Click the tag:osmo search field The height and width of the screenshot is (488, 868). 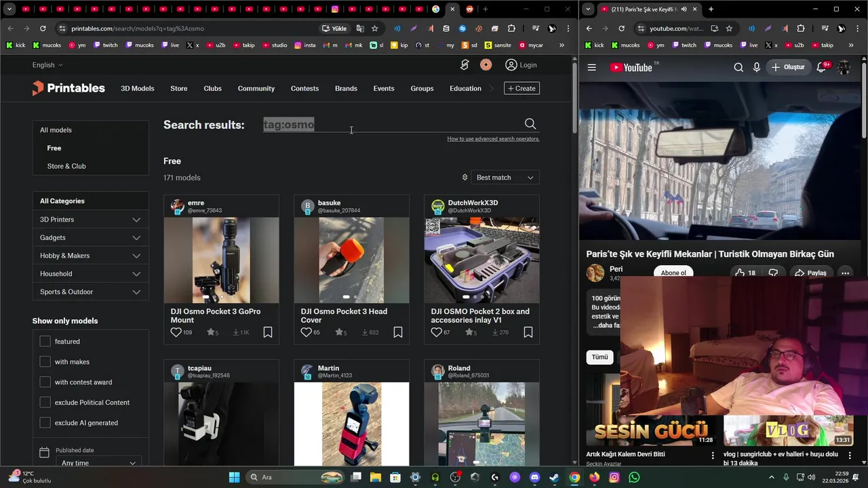click(x=392, y=124)
